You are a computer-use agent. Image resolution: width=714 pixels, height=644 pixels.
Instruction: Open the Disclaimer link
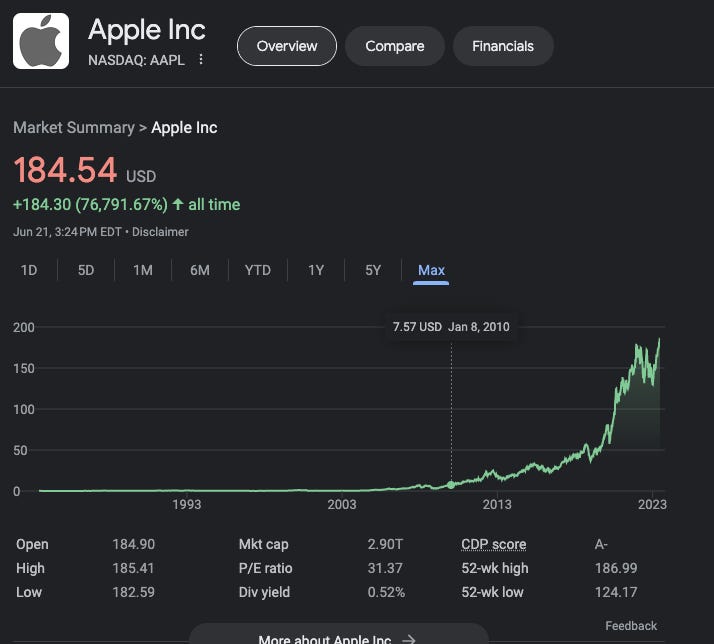click(160, 232)
